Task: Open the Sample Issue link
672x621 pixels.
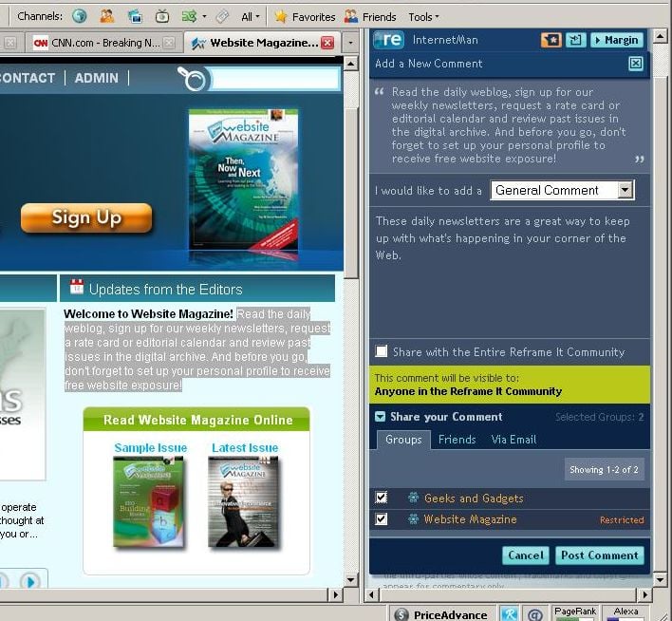Action: click(x=150, y=447)
